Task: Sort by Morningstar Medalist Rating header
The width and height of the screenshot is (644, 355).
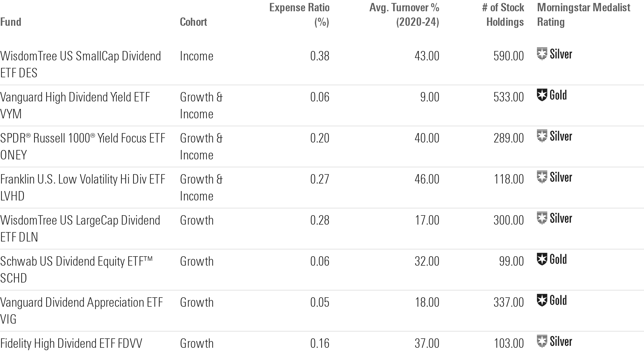Action: 583,15
